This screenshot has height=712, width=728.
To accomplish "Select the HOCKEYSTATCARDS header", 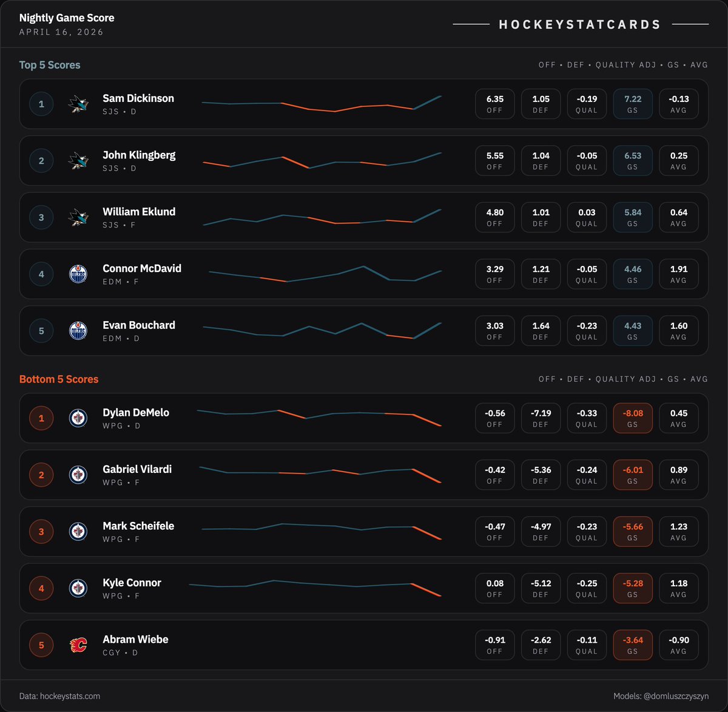I will [579, 24].
